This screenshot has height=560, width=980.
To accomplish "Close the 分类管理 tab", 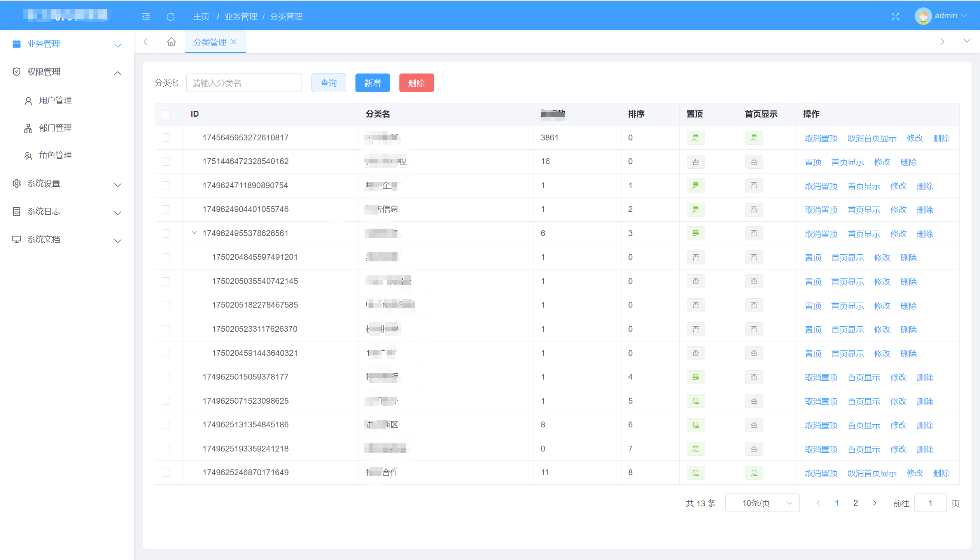I will tap(234, 42).
